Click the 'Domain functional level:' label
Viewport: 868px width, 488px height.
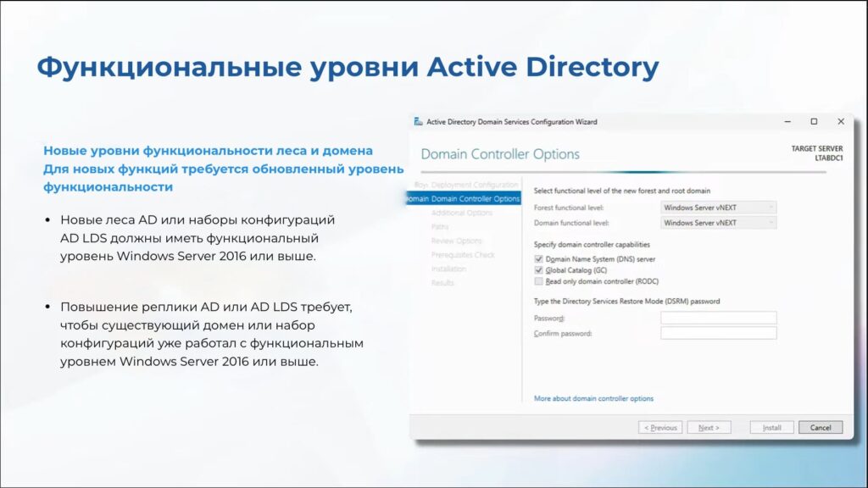pyautogui.click(x=571, y=223)
